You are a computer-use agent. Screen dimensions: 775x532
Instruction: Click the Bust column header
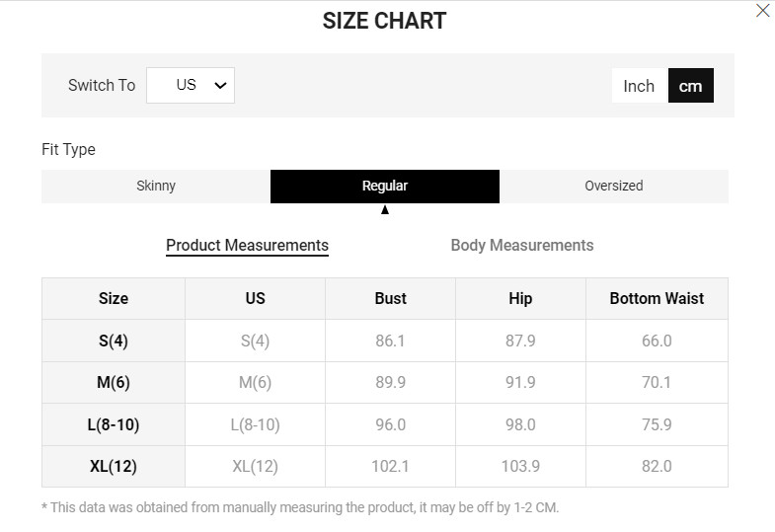pos(390,298)
